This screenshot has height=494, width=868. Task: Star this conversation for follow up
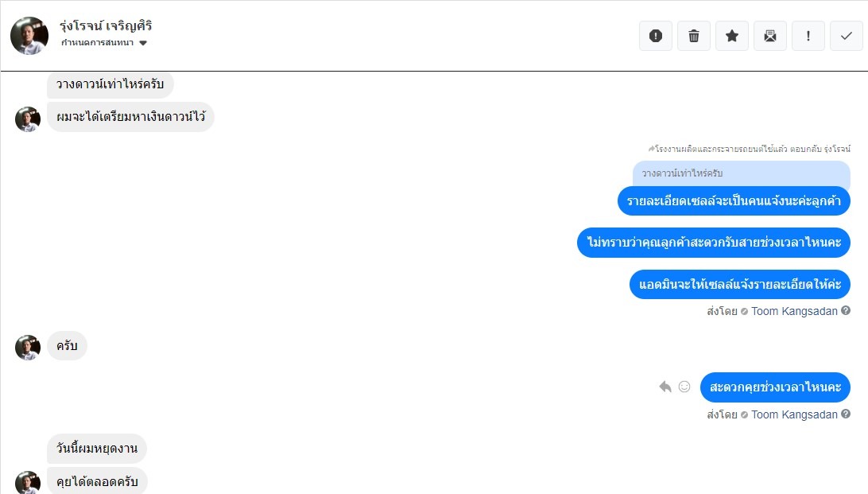click(x=732, y=36)
